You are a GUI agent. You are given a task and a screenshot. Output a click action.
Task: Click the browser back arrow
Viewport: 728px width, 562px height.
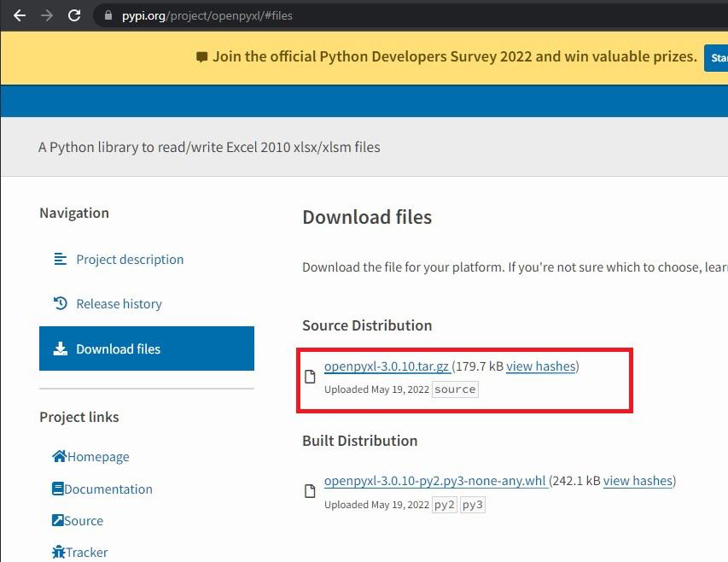[x=20, y=15]
